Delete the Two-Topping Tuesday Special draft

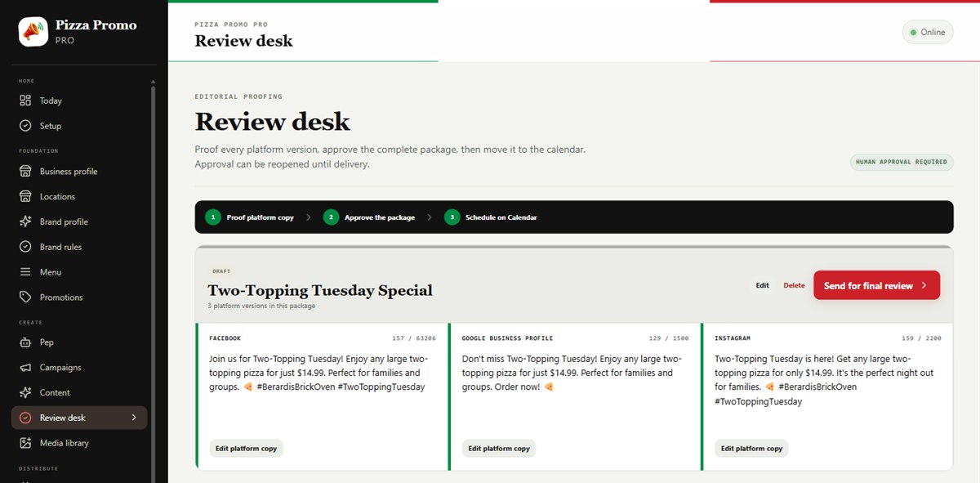click(794, 285)
